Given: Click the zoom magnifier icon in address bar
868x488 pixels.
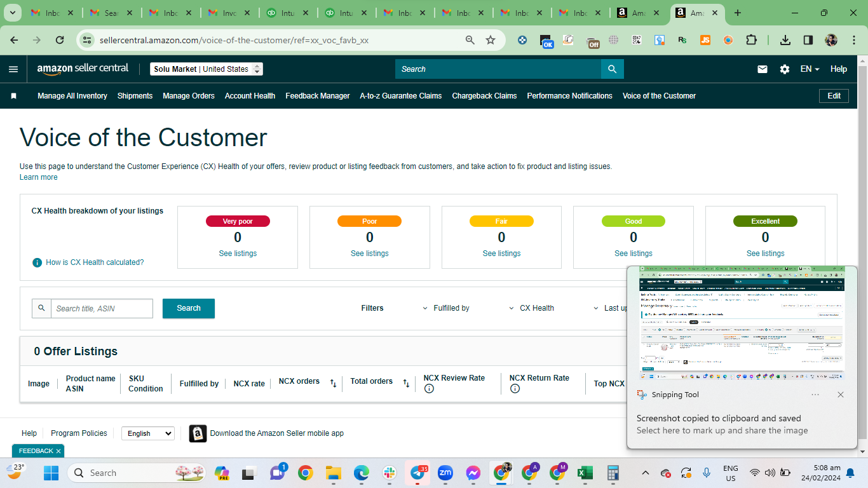Looking at the screenshot, I should [470, 40].
